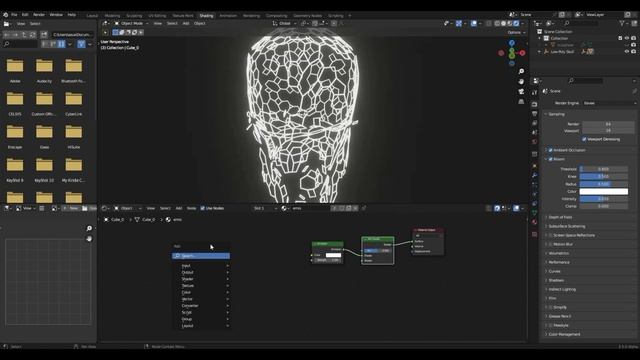Toggle the Use Nodes checkbox
640x360 pixels.
click(202, 209)
